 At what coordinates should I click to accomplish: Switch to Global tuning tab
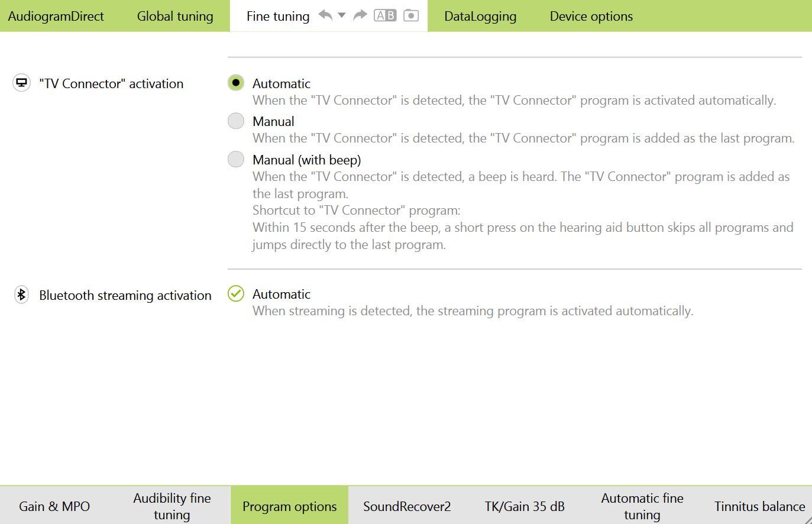pyautogui.click(x=175, y=16)
